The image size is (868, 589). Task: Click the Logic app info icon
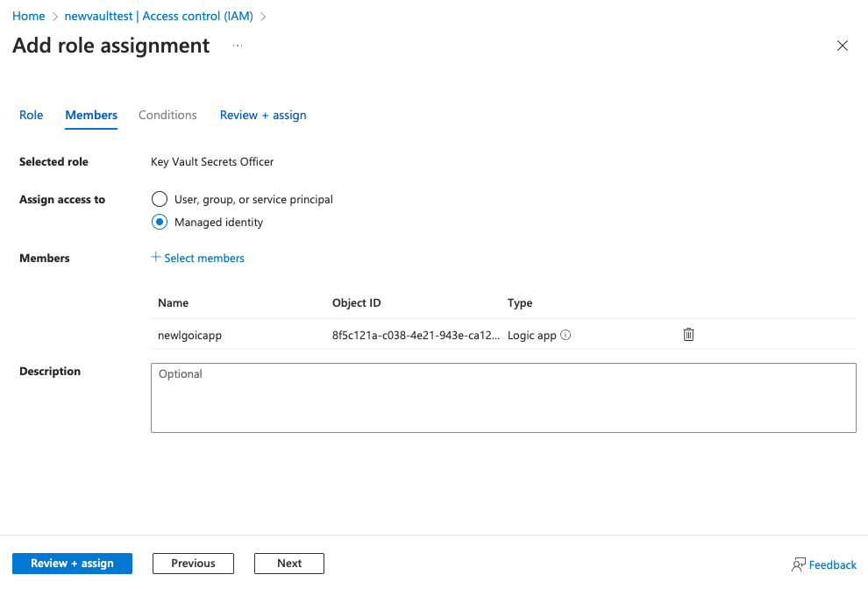click(x=566, y=335)
